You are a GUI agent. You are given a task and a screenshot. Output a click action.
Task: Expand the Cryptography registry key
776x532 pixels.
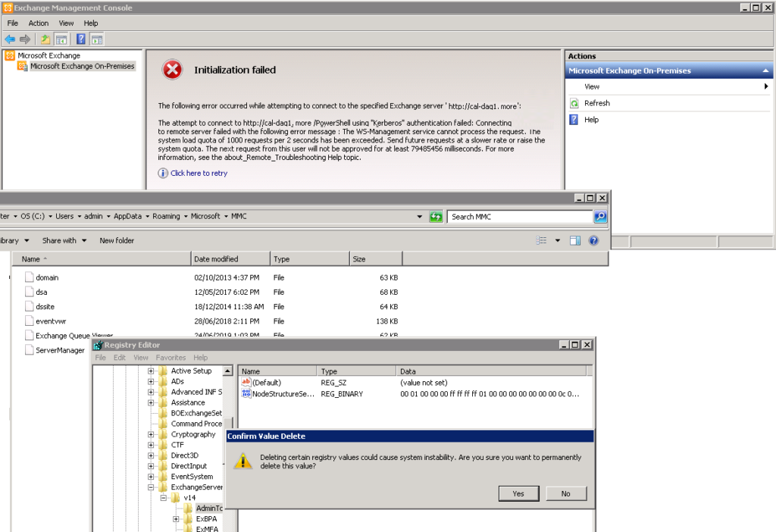152,435
